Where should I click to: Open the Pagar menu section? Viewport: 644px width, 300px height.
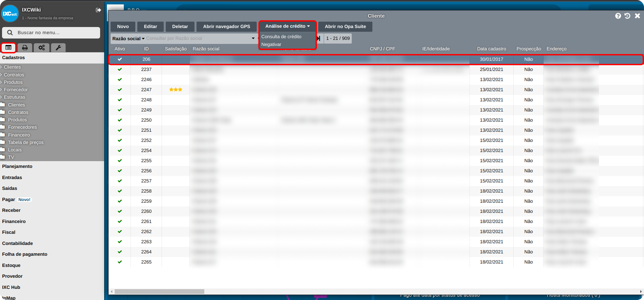click(x=8, y=199)
